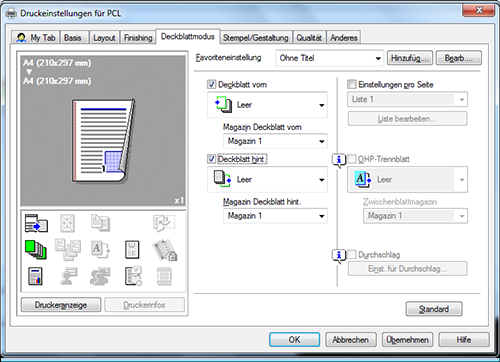This screenshot has width=500, height=362.
Task: Click the greyed stacked-pages combination icon
Action: 100,223
